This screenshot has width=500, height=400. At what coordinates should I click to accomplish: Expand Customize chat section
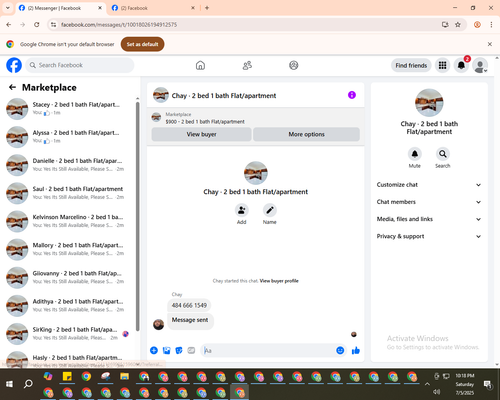tap(429, 185)
